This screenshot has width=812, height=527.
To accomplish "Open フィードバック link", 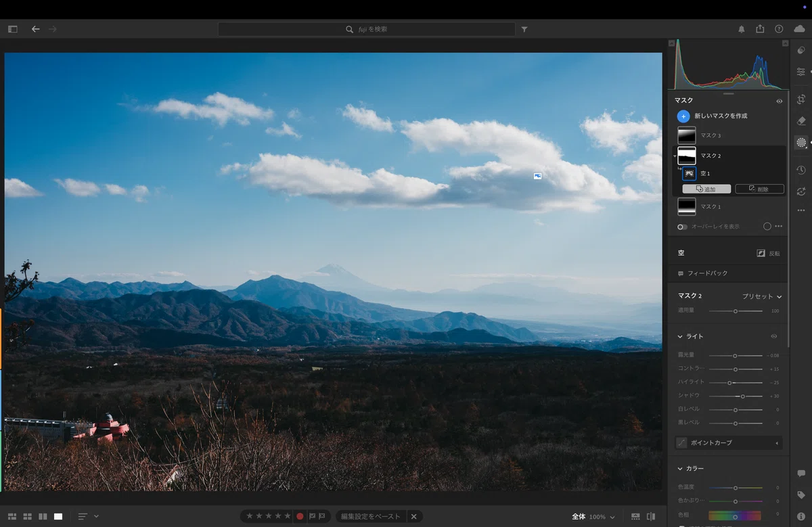I will [x=703, y=273].
